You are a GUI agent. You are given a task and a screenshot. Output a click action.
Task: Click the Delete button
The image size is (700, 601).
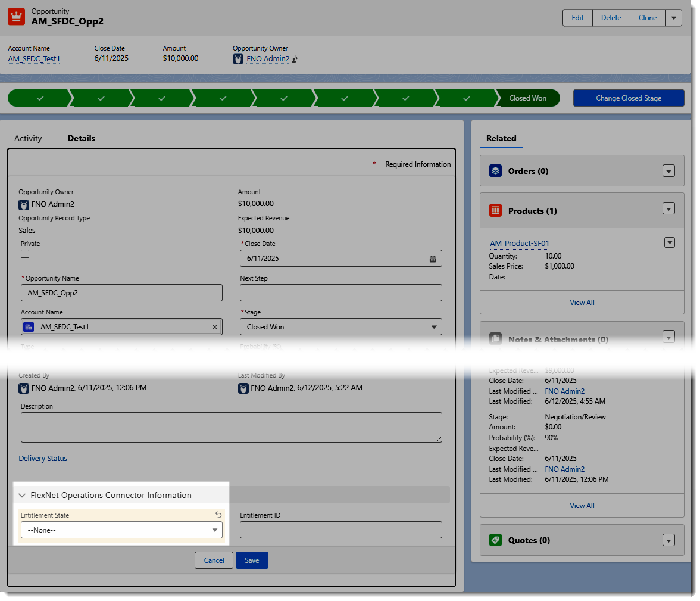point(611,18)
